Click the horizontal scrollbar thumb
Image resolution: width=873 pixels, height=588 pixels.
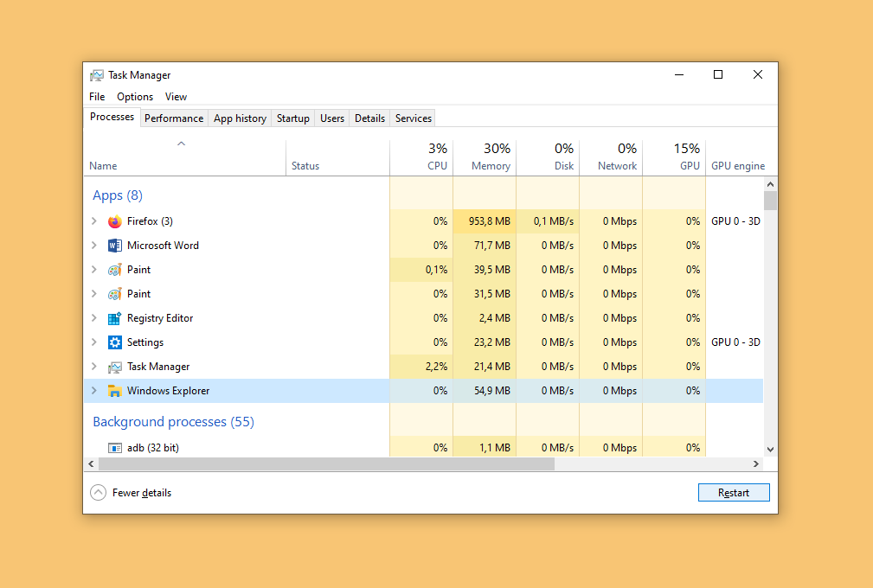pyautogui.click(x=327, y=464)
